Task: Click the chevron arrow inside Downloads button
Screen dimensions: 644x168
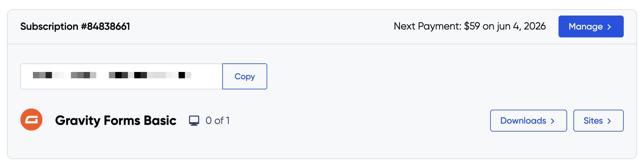Action: click(x=552, y=121)
